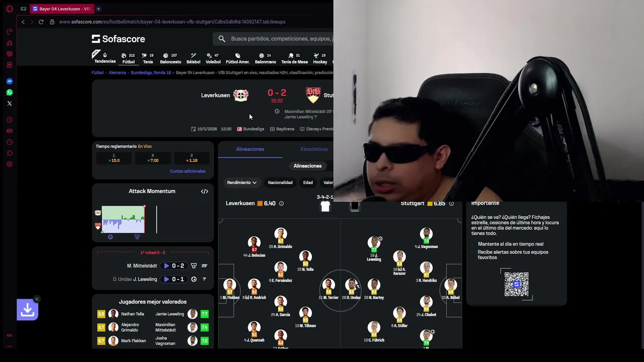Open embed code for Attack Momentum
The width and height of the screenshot is (644, 362).
204,191
